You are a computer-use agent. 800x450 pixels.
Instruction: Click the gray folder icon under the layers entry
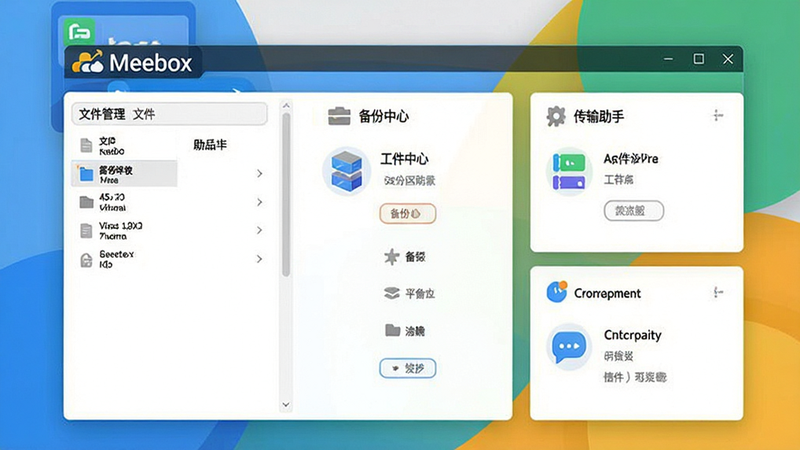[x=392, y=330]
